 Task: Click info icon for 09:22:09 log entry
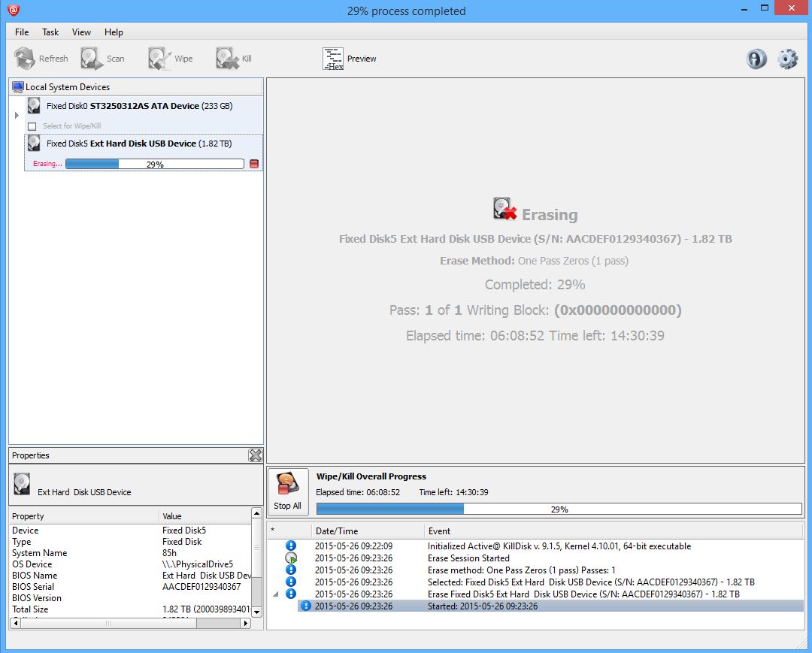[291, 546]
